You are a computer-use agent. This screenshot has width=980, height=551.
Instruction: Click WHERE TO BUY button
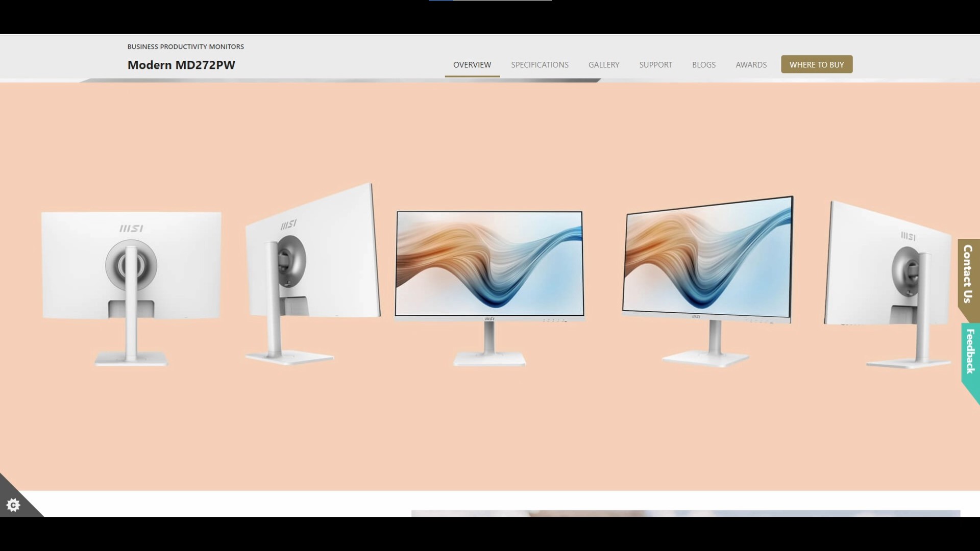pyautogui.click(x=817, y=64)
